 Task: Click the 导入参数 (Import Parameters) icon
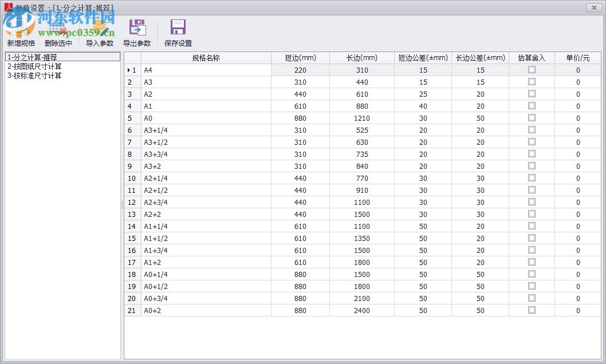point(100,26)
